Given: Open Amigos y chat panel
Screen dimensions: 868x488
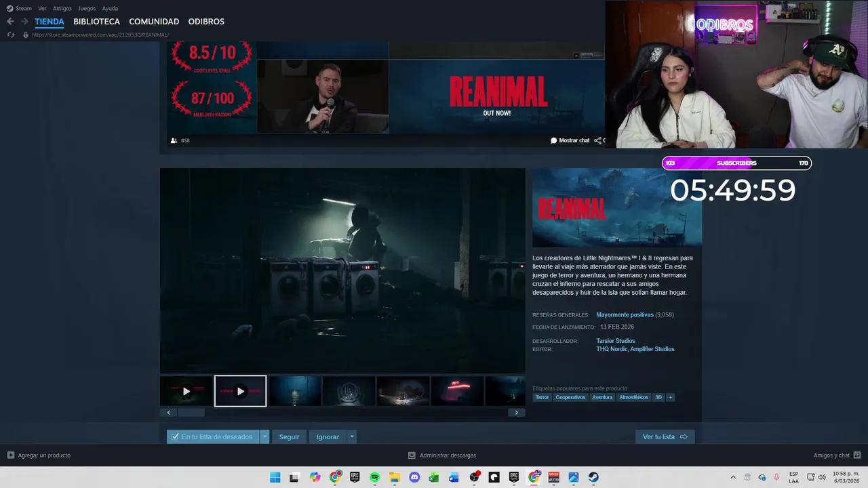Looking at the screenshot, I should pos(837,455).
